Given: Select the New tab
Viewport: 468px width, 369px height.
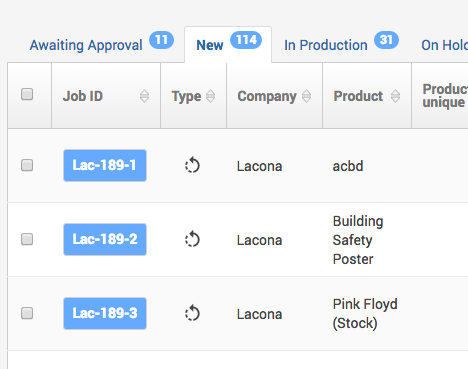Looking at the screenshot, I should coord(210,45).
